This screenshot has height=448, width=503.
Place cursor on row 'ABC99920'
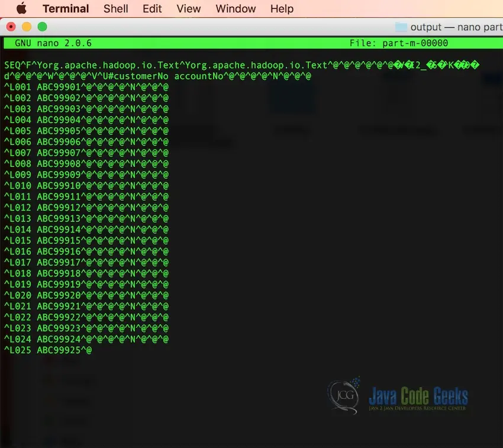click(x=86, y=295)
